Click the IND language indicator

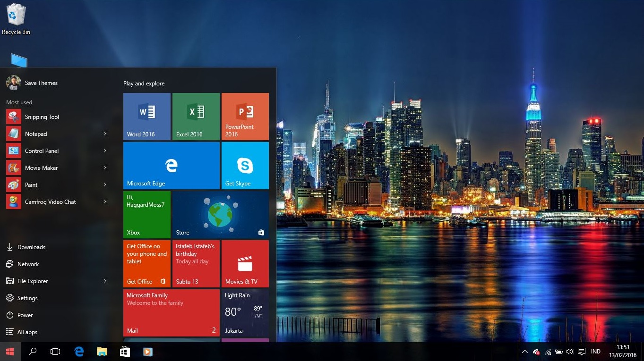click(x=595, y=352)
